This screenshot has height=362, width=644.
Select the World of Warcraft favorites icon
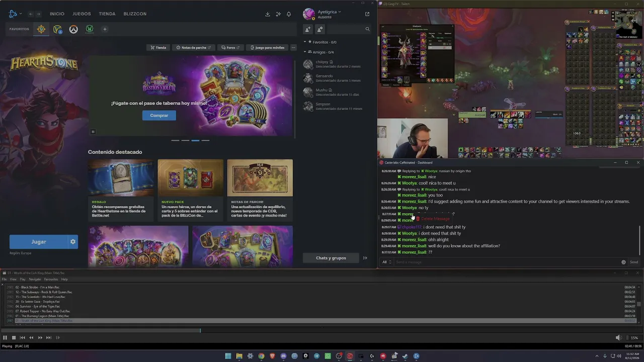[58, 29]
